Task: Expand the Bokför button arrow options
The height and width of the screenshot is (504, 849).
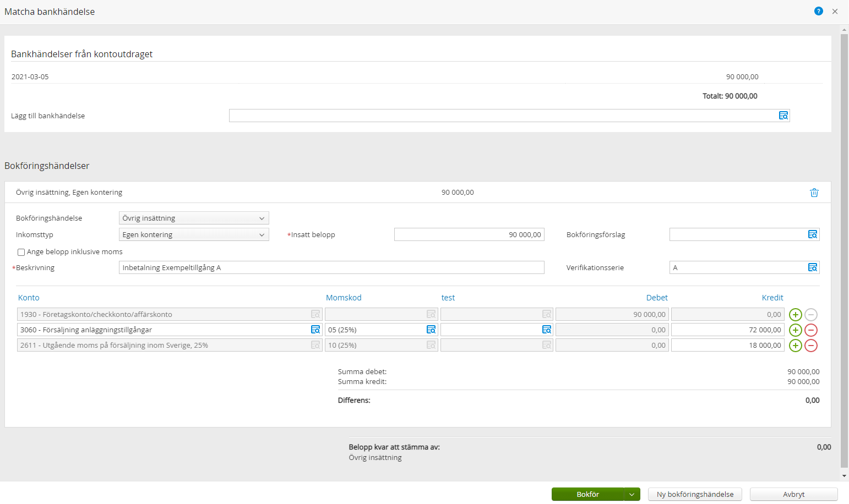Action: point(632,494)
